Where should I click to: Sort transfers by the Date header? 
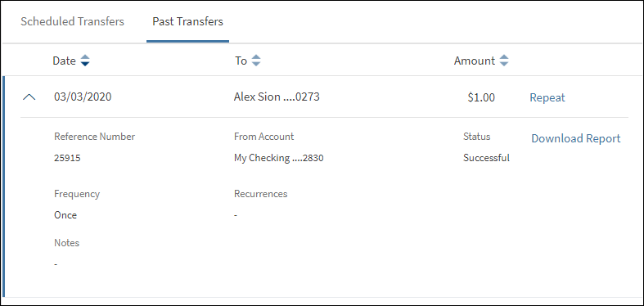[x=64, y=61]
